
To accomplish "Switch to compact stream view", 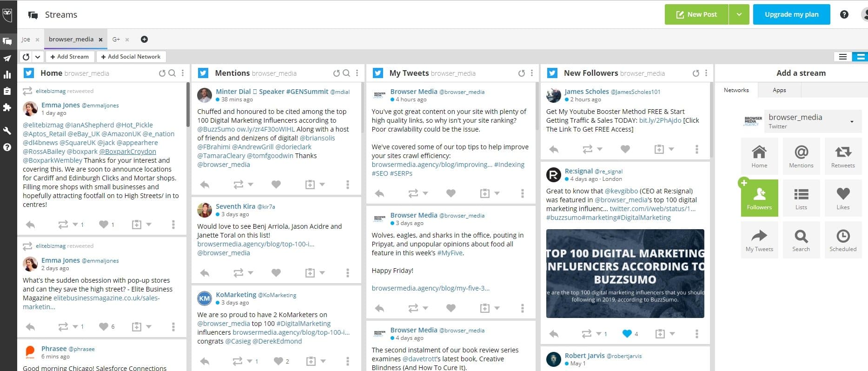I will tap(842, 57).
